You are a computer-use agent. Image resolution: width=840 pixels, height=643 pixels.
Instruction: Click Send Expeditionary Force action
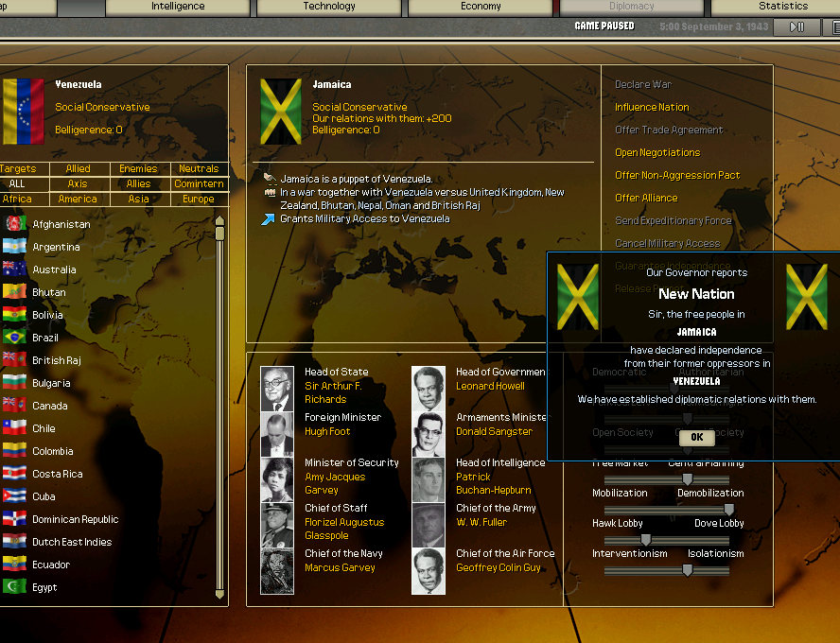(673, 220)
